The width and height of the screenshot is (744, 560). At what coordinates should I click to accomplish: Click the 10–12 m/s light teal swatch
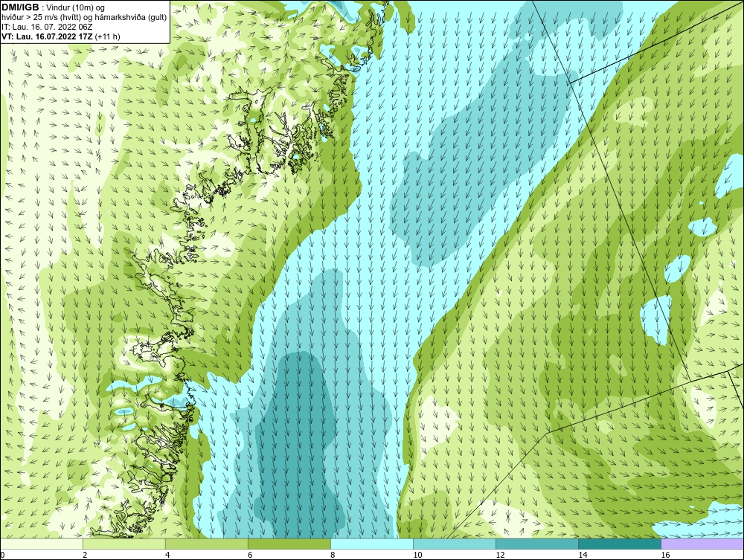point(455,544)
